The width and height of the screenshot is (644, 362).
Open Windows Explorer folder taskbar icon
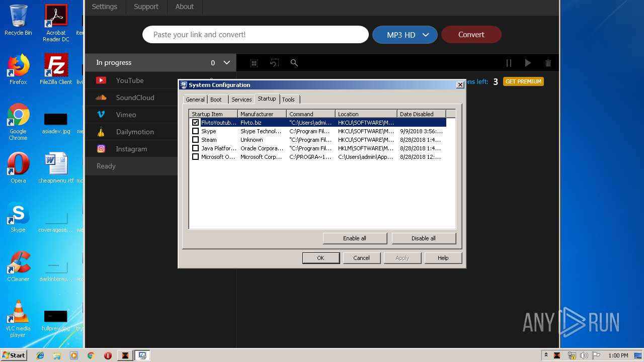(x=57, y=355)
